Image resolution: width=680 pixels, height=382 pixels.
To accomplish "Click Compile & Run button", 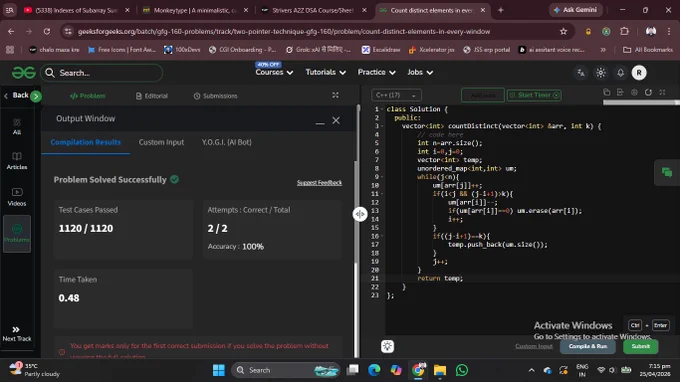I will [588, 346].
